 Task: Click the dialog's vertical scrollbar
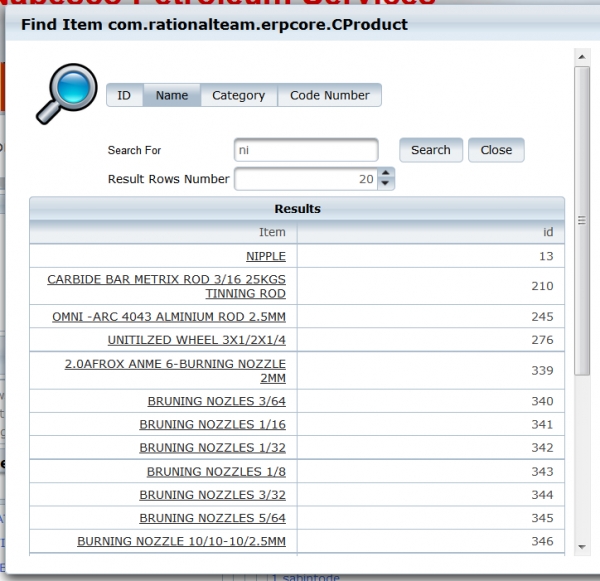[x=581, y=220]
